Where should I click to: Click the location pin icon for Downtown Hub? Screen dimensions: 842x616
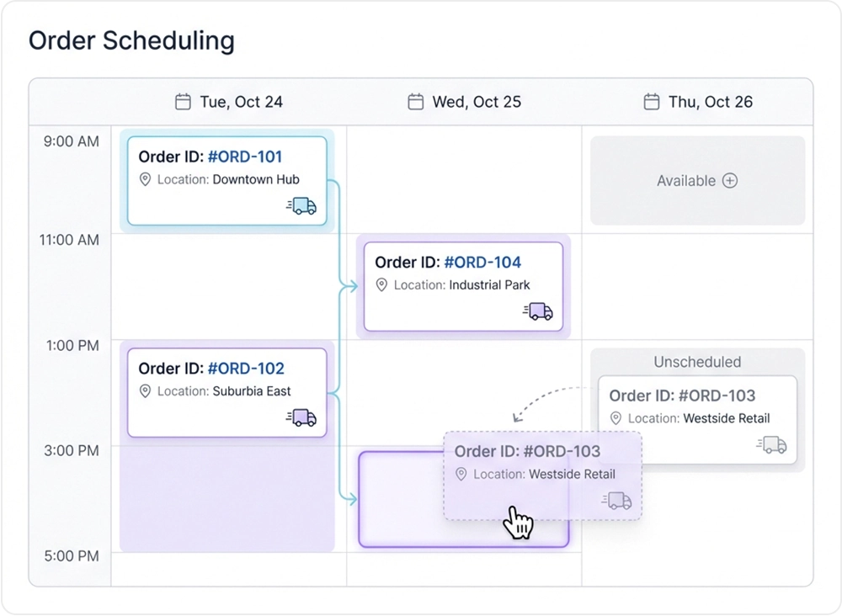pos(145,179)
